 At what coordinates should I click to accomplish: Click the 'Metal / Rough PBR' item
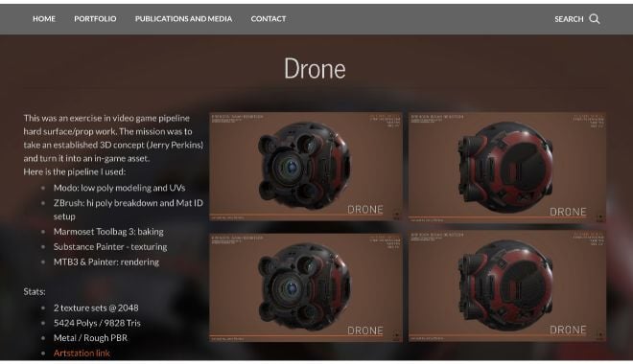pos(90,338)
